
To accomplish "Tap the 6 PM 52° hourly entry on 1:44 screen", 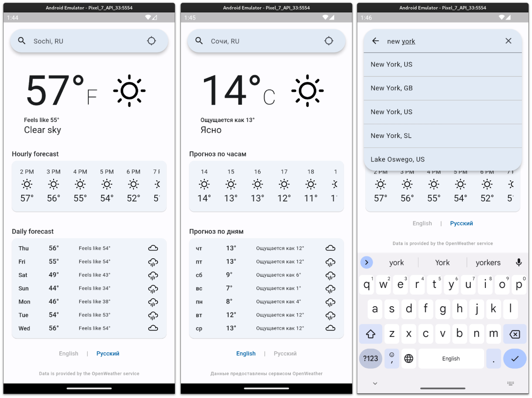I will (x=133, y=185).
